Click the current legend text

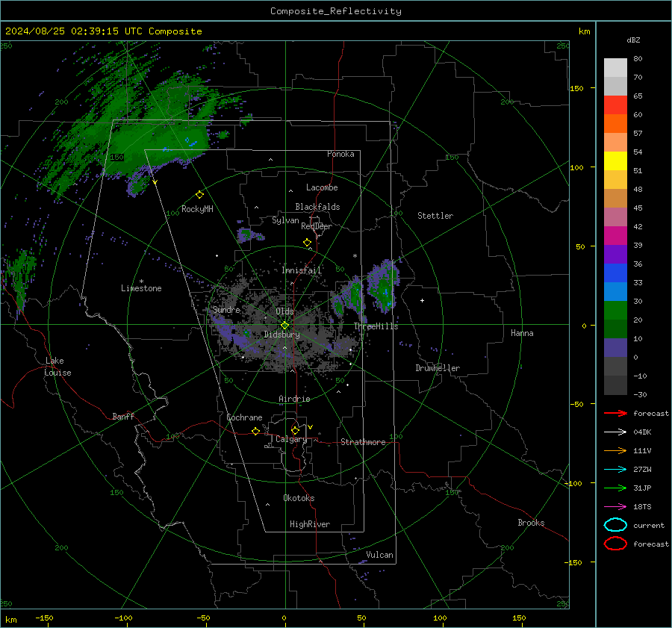[x=649, y=525]
